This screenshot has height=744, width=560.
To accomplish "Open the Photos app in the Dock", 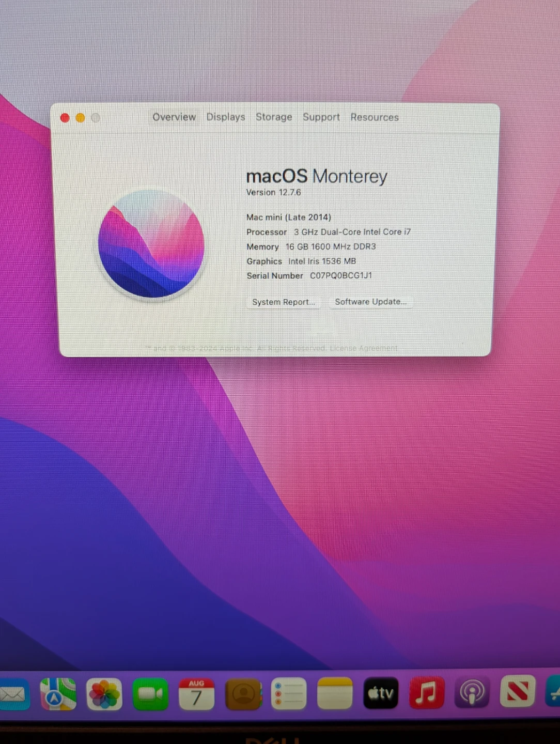I will coord(104,694).
